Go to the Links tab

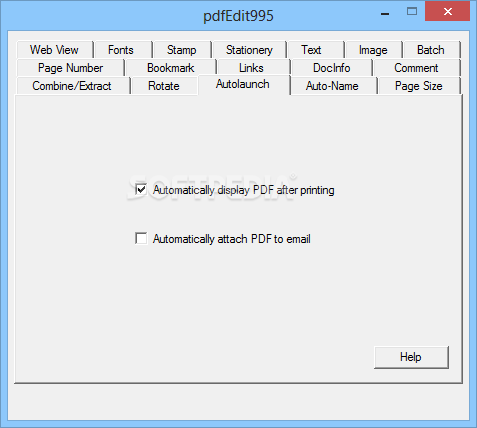click(x=253, y=68)
